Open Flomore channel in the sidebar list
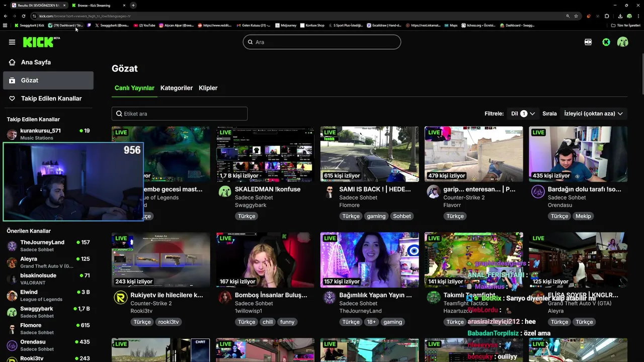The image size is (644, 362). (x=48, y=329)
